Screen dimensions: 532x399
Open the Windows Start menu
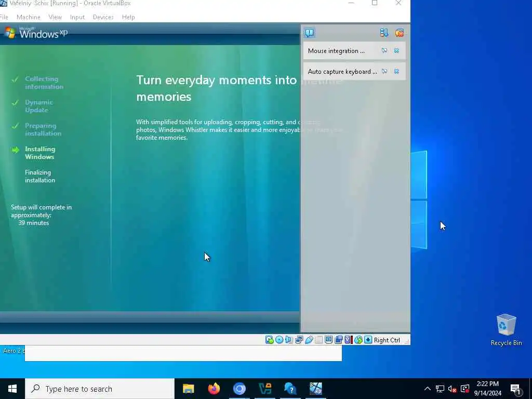[x=12, y=389]
